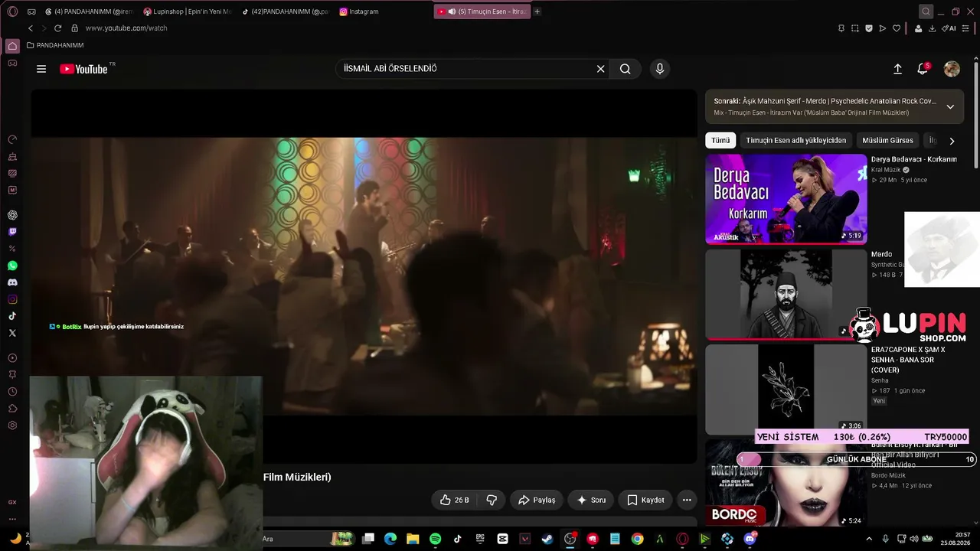
Task: Switch to the Lupinshop browser tab
Action: pyautogui.click(x=187, y=11)
